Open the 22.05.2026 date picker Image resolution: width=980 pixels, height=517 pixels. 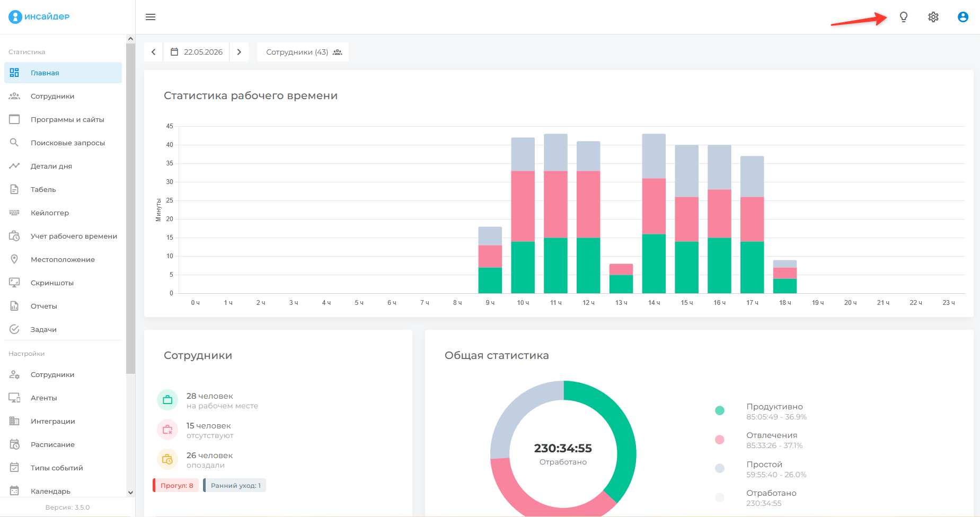197,52
